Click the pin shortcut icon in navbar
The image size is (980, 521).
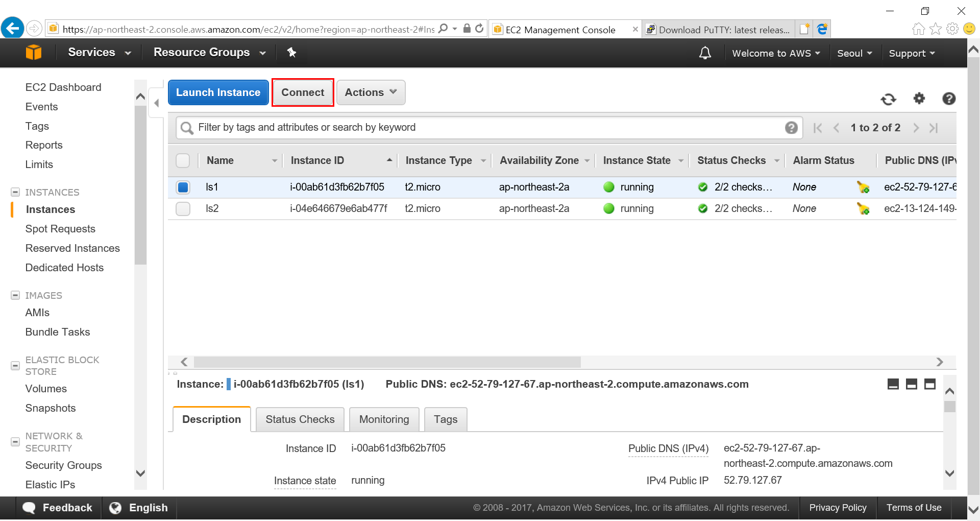point(291,52)
